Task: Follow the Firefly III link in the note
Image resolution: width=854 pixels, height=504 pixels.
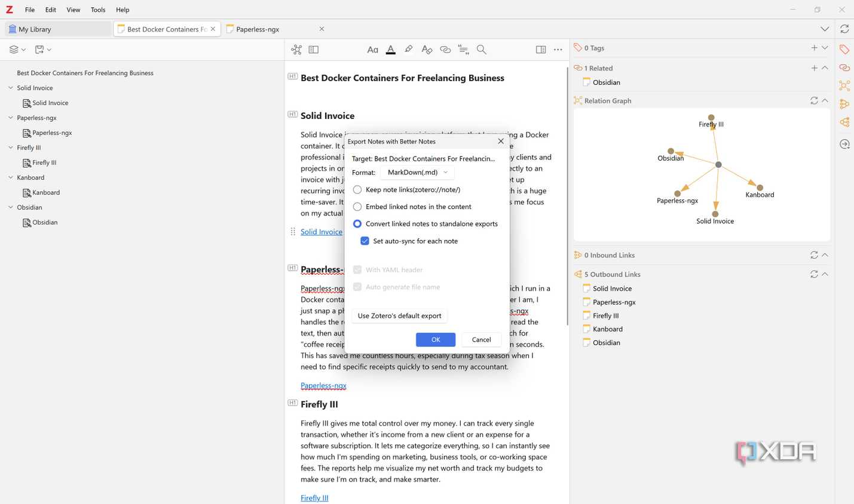Action: click(314, 498)
